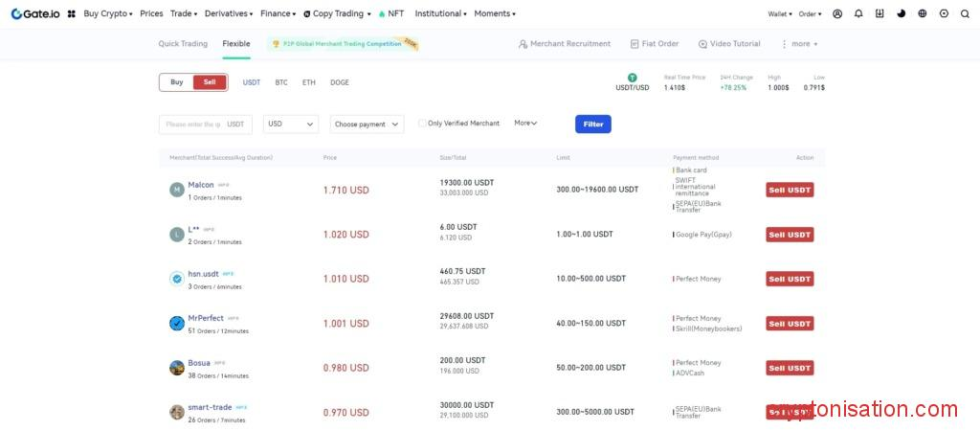This screenshot has width=980, height=431.
Task: Enable Only Verified Merchant checkbox
Action: tap(422, 123)
